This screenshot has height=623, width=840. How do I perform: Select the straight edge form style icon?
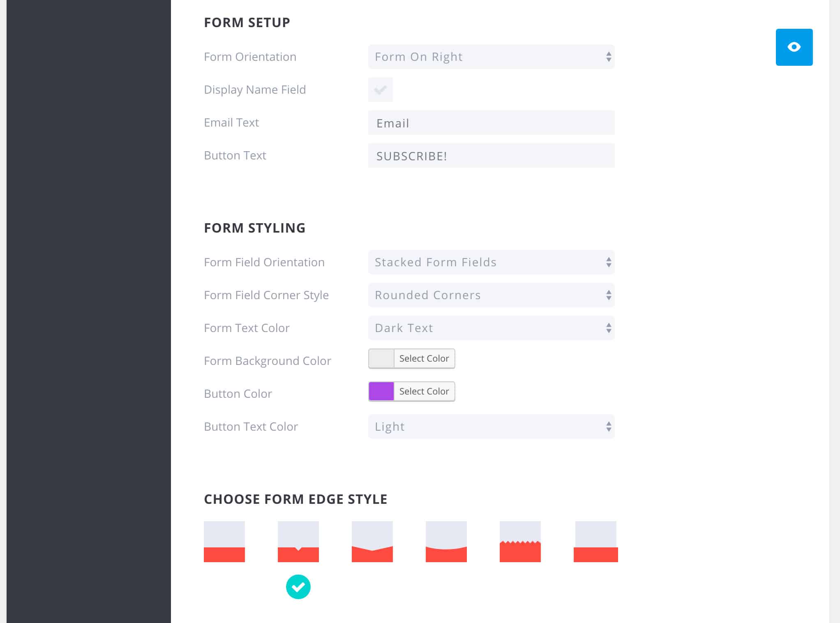224,541
